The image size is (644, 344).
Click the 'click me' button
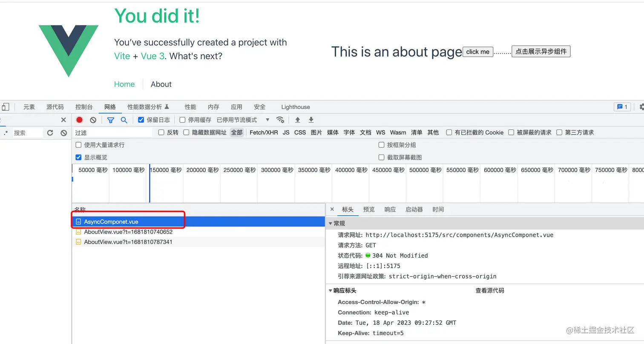[x=478, y=52]
